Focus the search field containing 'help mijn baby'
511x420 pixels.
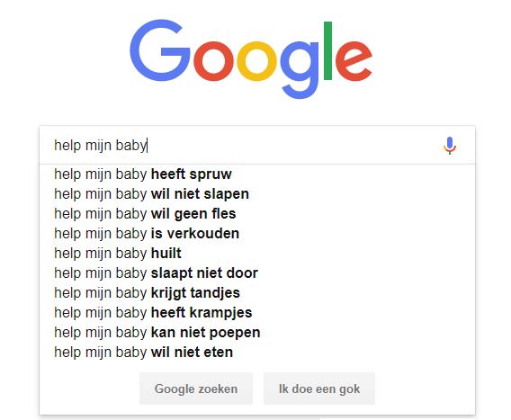(241, 146)
